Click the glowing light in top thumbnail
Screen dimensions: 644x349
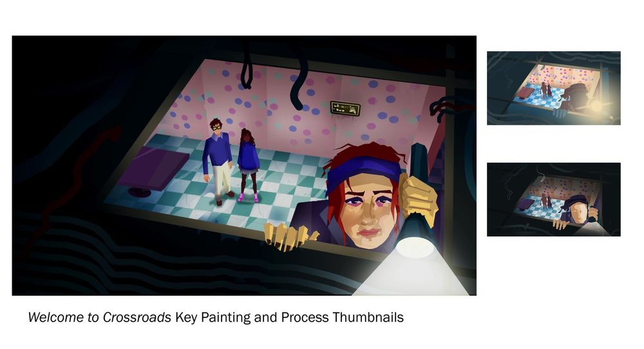click(x=595, y=106)
